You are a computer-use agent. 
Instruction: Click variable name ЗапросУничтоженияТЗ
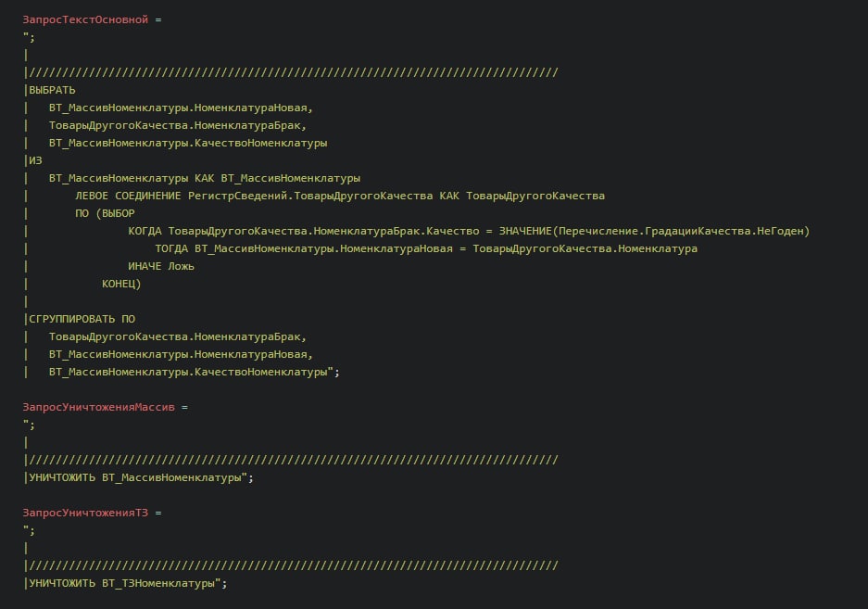[85, 513]
